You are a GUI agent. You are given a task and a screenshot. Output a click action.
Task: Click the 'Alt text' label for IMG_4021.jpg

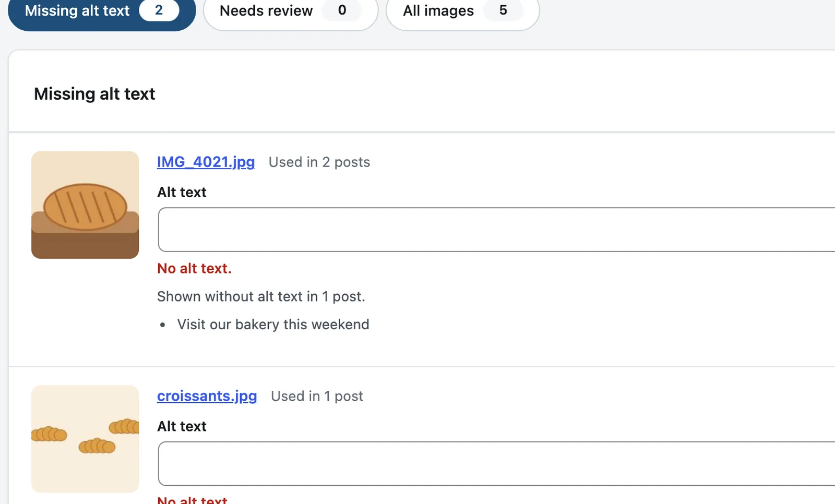click(x=182, y=193)
